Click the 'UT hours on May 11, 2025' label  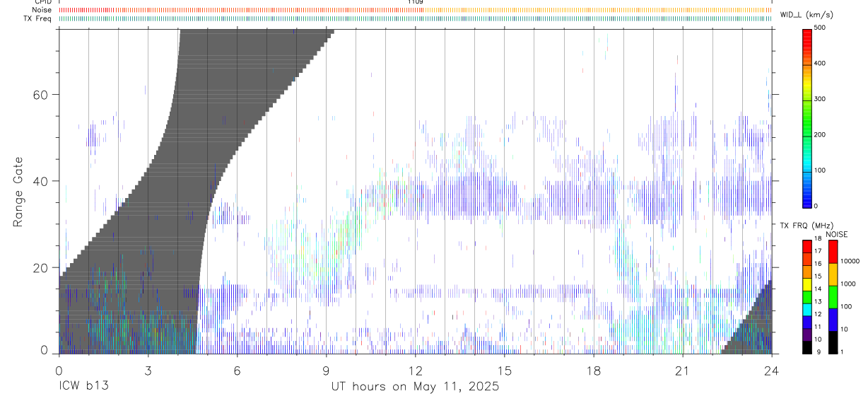tap(415, 387)
